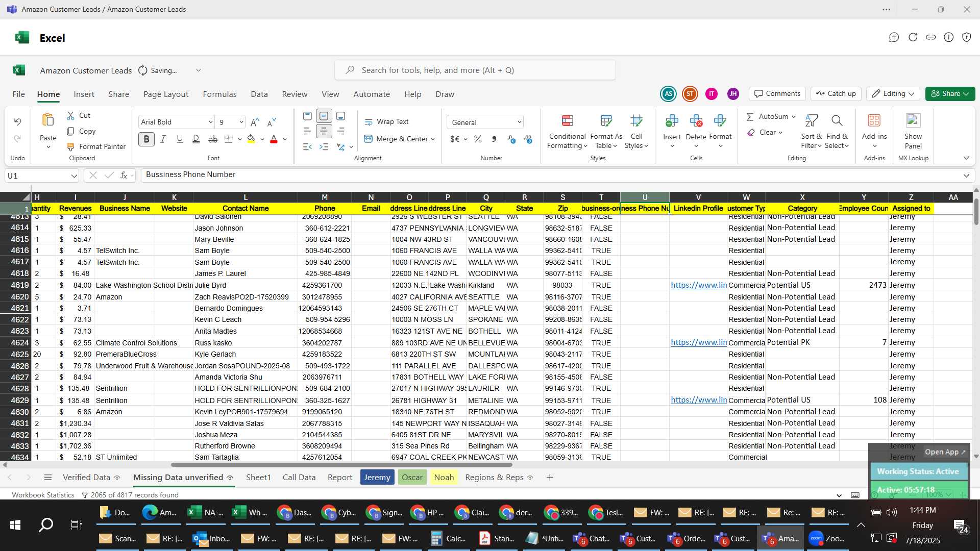
Task: Click the refresh icon in Teams header
Action: [913, 37]
